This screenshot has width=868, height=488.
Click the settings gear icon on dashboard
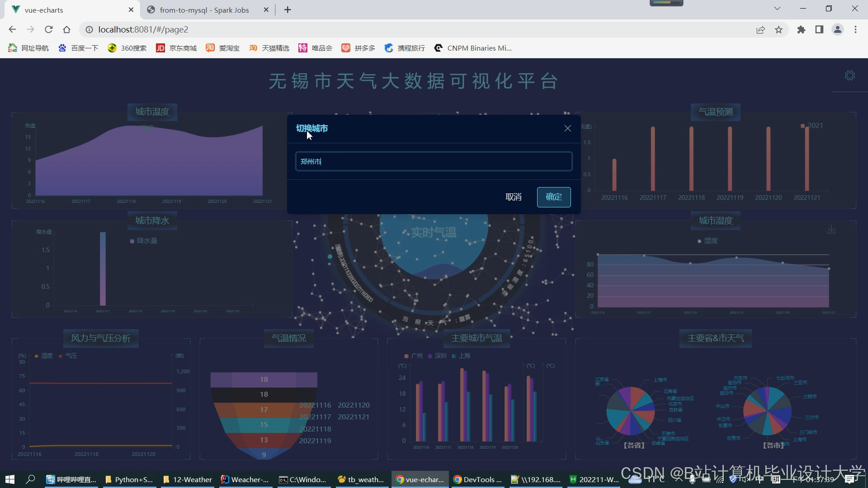point(849,75)
